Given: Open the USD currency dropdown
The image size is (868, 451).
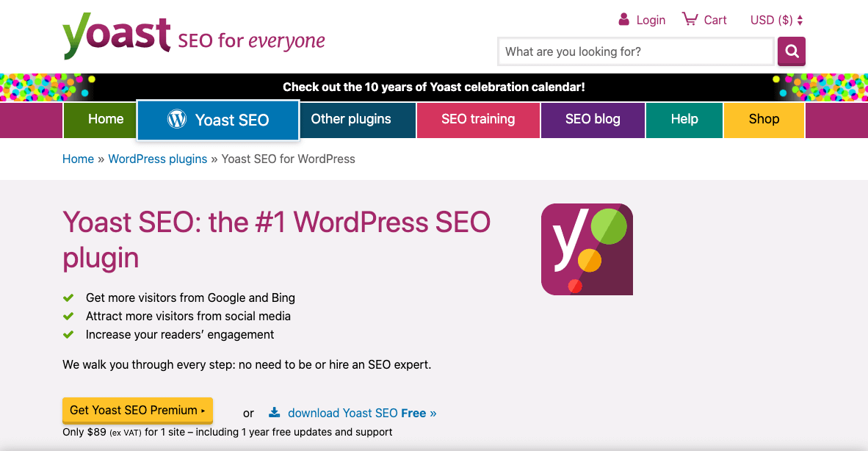Looking at the screenshot, I should (x=775, y=20).
